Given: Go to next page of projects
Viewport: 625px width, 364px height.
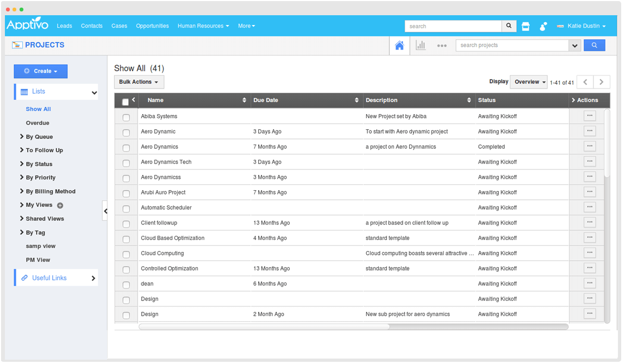Looking at the screenshot, I should [x=601, y=82].
